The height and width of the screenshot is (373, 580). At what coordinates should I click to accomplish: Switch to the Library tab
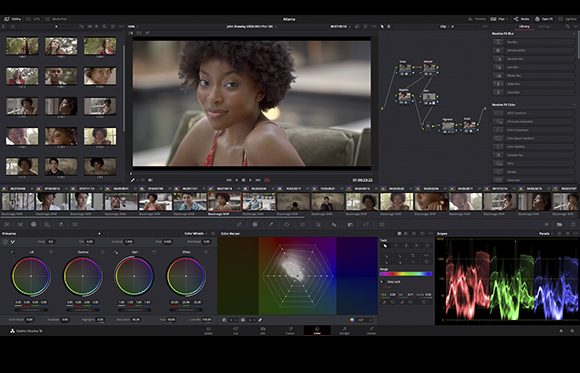point(524,27)
